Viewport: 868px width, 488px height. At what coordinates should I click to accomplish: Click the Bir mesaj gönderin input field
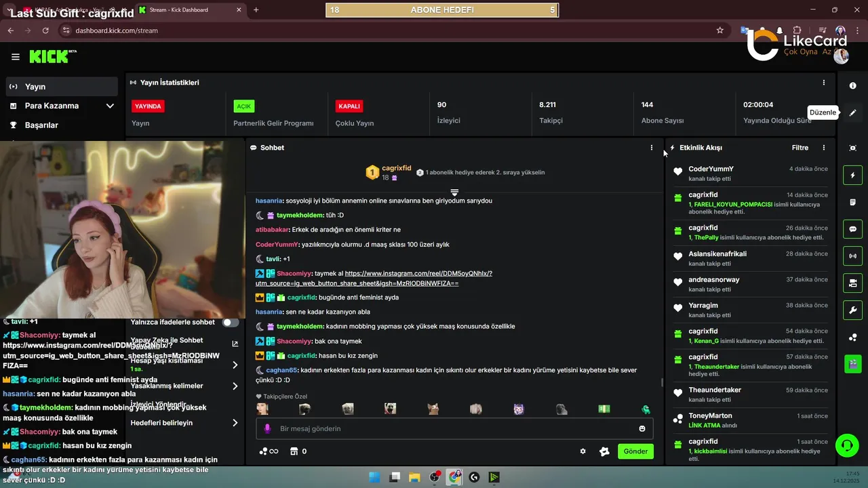(x=454, y=428)
